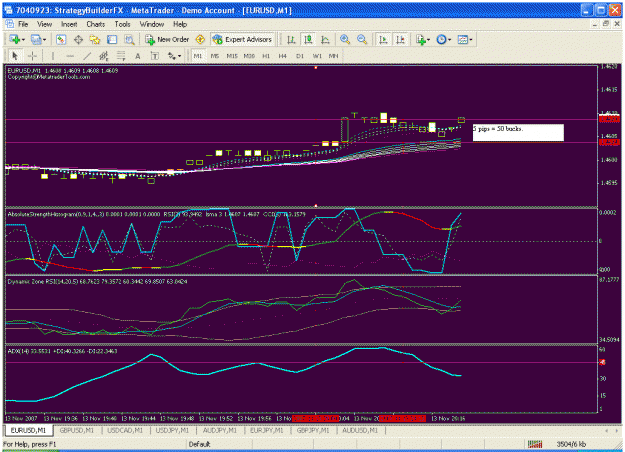Toggle Chart Shift from the right border
Screen dimensions: 625x452
pyautogui.click(x=400, y=39)
